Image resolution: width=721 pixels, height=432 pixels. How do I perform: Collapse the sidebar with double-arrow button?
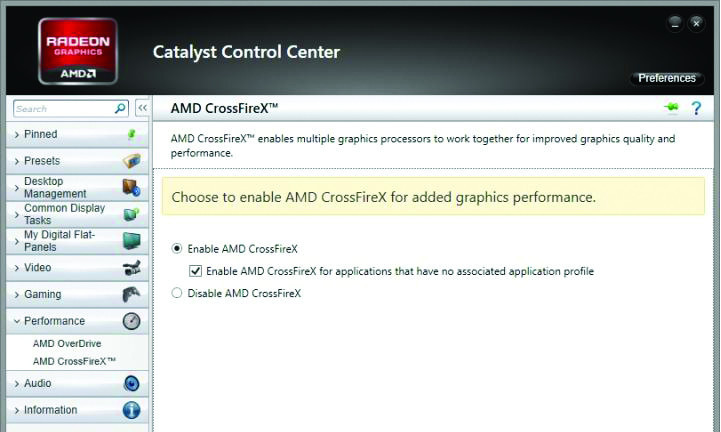[142, 108]
